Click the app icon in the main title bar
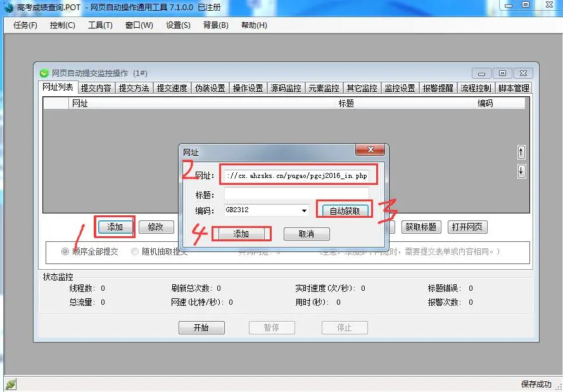This screenshot has height=392, width=563. pyautogui.click(x=9, y=7)
